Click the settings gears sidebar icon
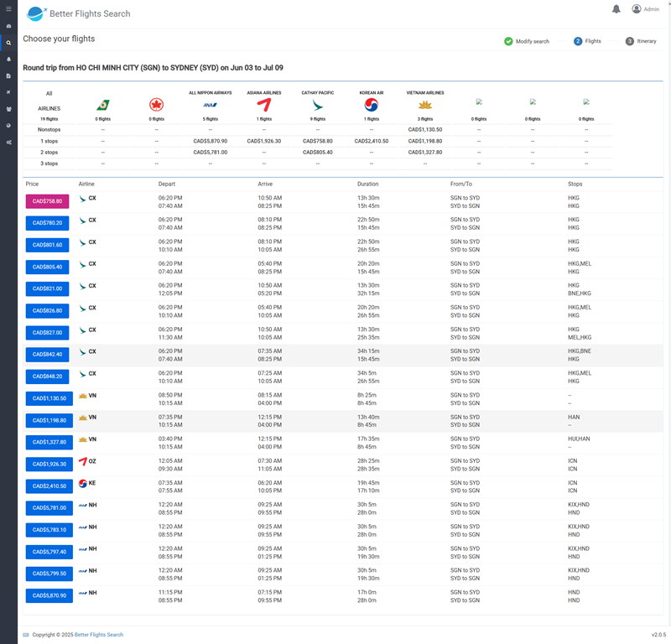This screenshot has width=671, height=644. (8, 142)
